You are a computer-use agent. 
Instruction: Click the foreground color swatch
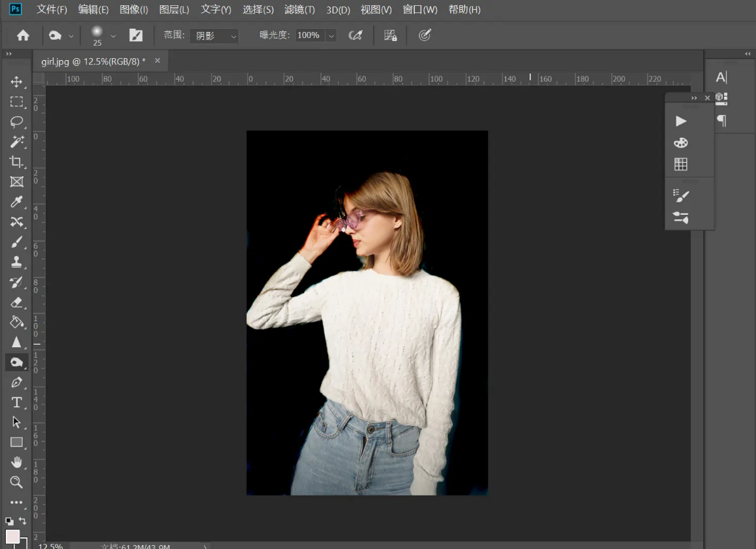(12, 537)
